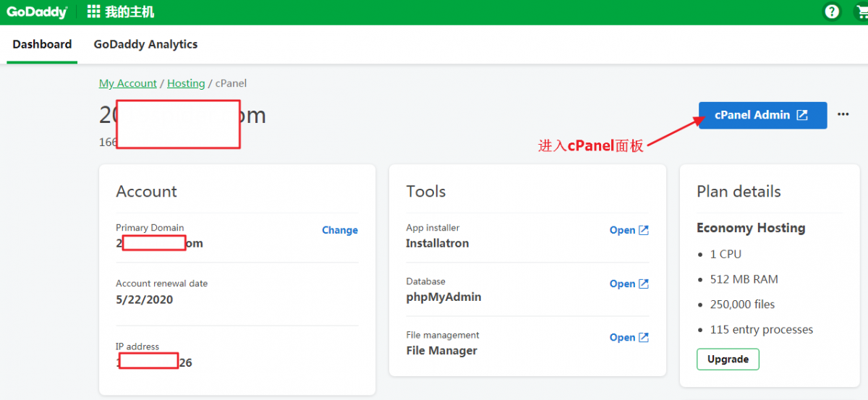Expand the three-dot more options menu
This screenshot has width=868, height=400.
(843, 114)
